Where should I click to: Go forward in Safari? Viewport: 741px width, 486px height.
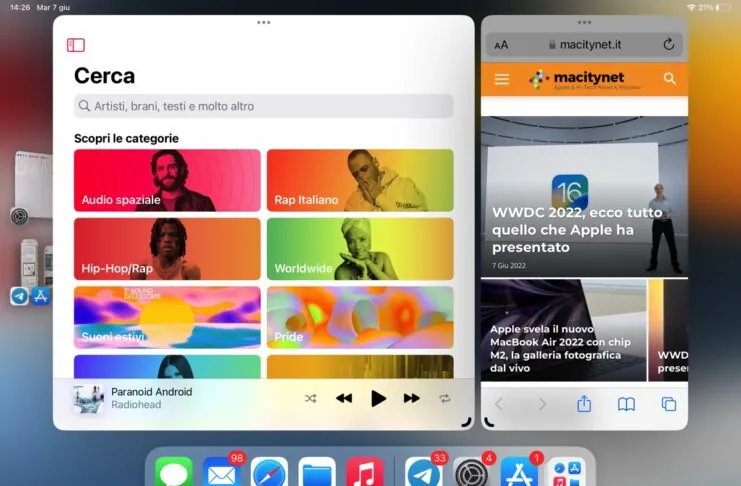tap(542, 404)
